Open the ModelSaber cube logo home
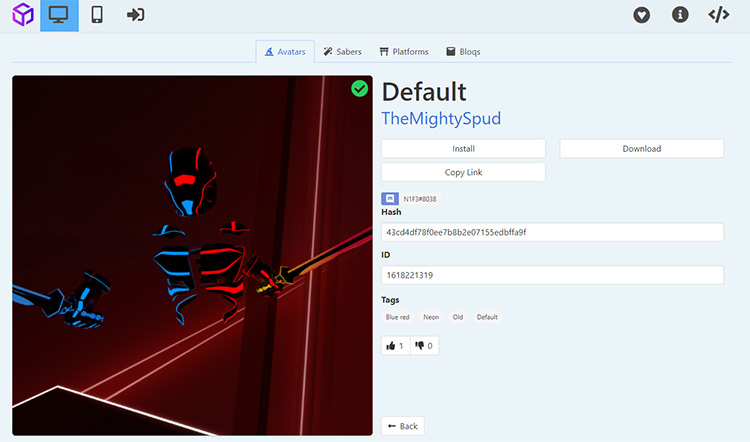750x442 pixels. (22, 14)
